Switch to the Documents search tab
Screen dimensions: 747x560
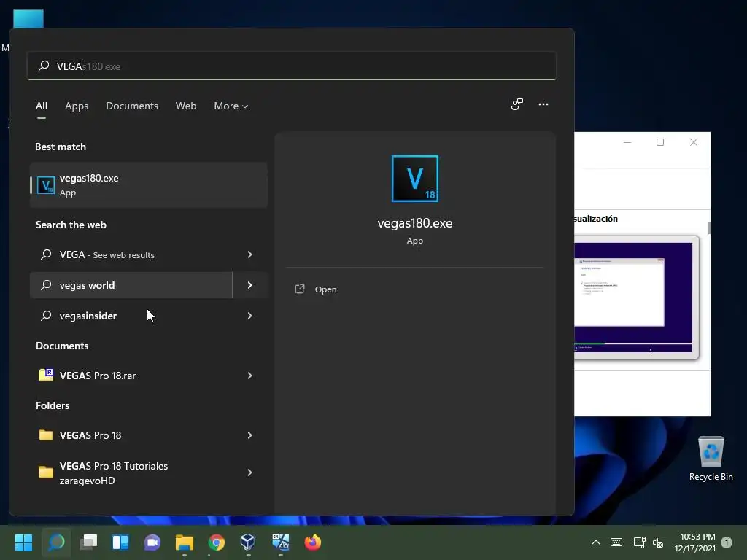point(132,106)
